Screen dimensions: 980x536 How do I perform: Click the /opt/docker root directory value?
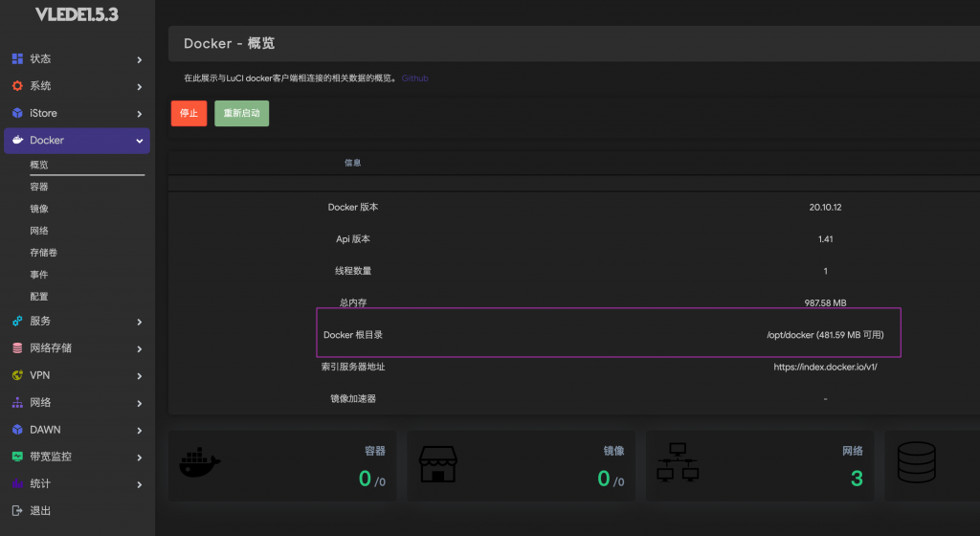click(825, 335)
